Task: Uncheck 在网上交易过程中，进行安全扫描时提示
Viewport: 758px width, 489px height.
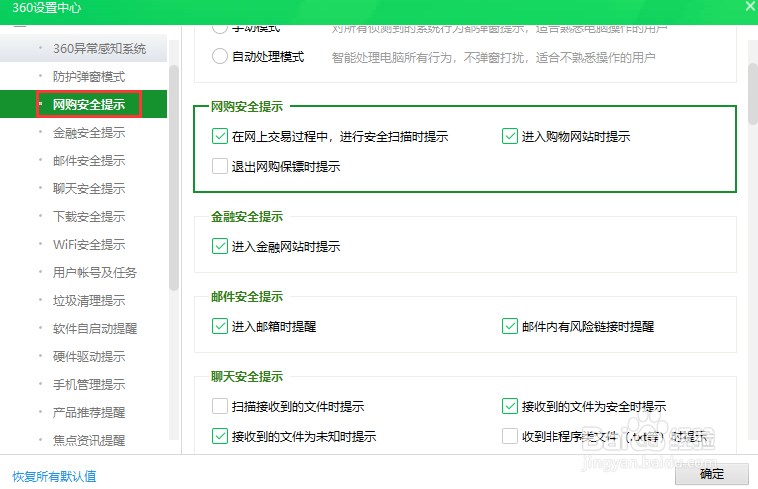Action: coord(219,136)
